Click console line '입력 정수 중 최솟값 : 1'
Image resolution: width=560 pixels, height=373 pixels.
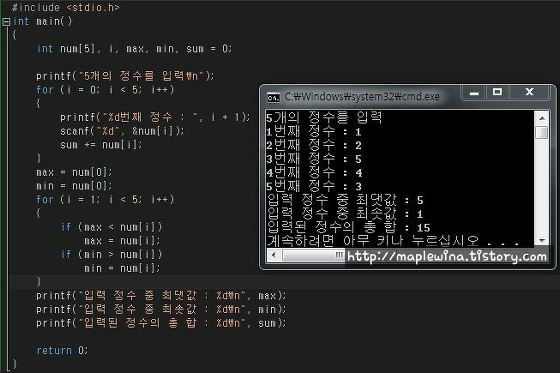click(345, 214)
